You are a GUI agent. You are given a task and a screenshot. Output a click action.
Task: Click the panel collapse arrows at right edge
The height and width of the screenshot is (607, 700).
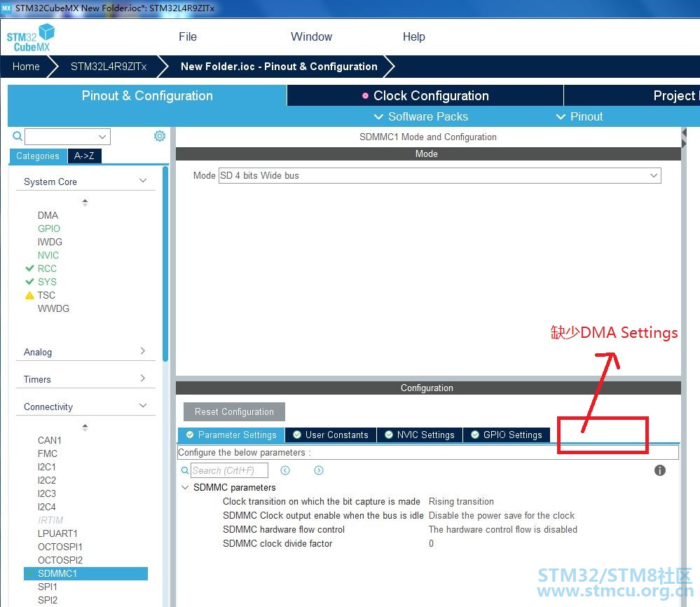(684, 138)
